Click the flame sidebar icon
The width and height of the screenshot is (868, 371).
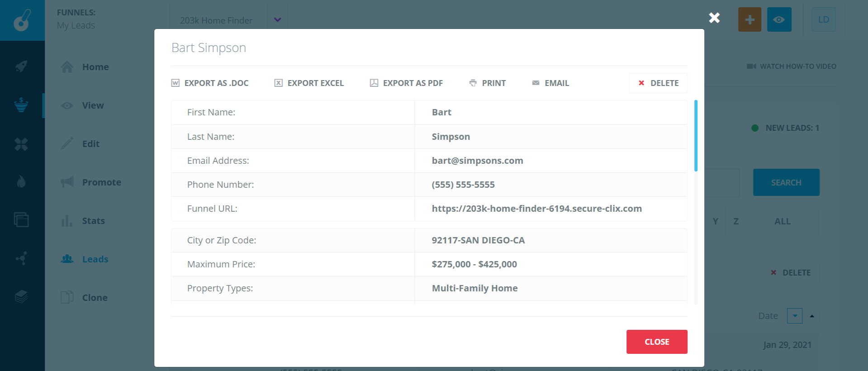[x=21, y=182]
